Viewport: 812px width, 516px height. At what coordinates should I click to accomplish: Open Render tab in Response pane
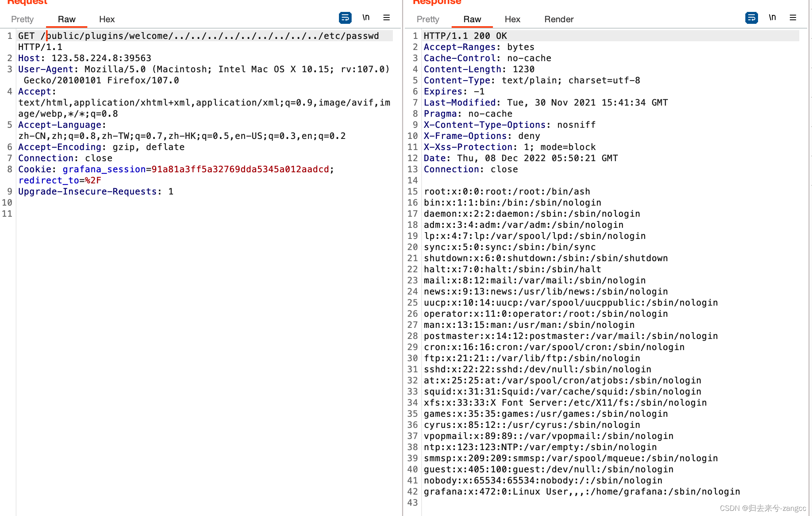click(x=559, y=19)
